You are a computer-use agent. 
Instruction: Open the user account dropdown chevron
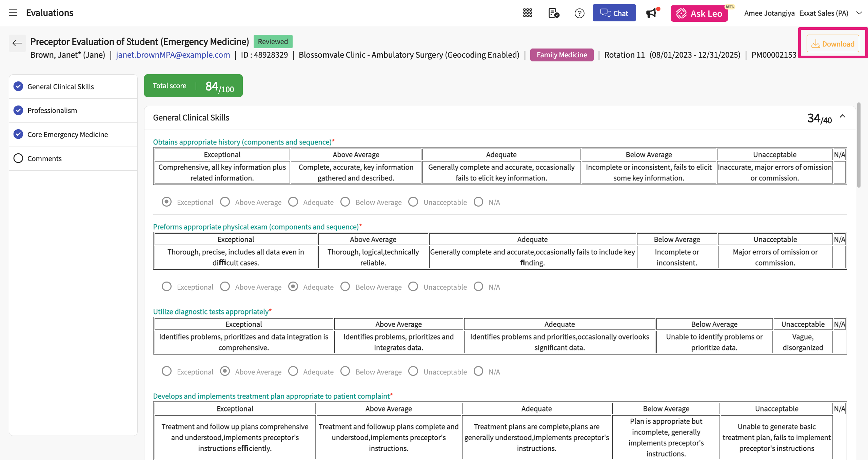(x=859, y=13)
